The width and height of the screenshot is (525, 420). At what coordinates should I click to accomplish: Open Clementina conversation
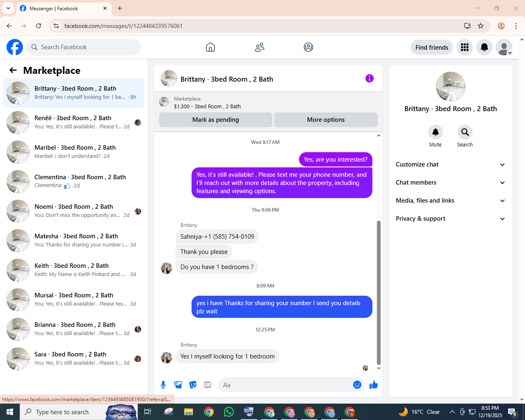pos(74,182)
